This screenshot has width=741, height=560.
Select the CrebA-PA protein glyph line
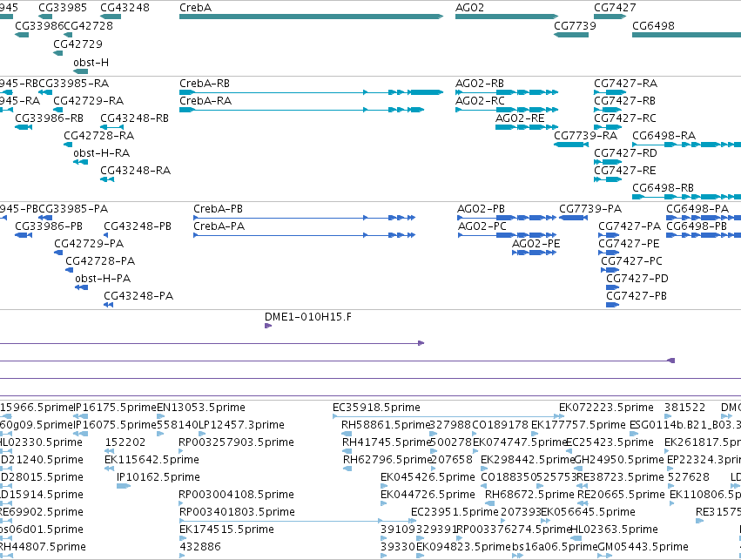coord(305,235)
